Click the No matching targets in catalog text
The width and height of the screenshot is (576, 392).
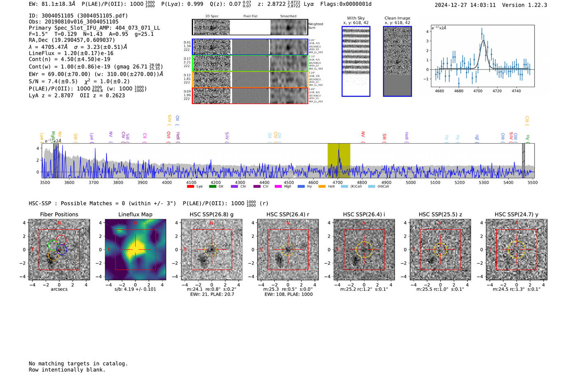78,364
